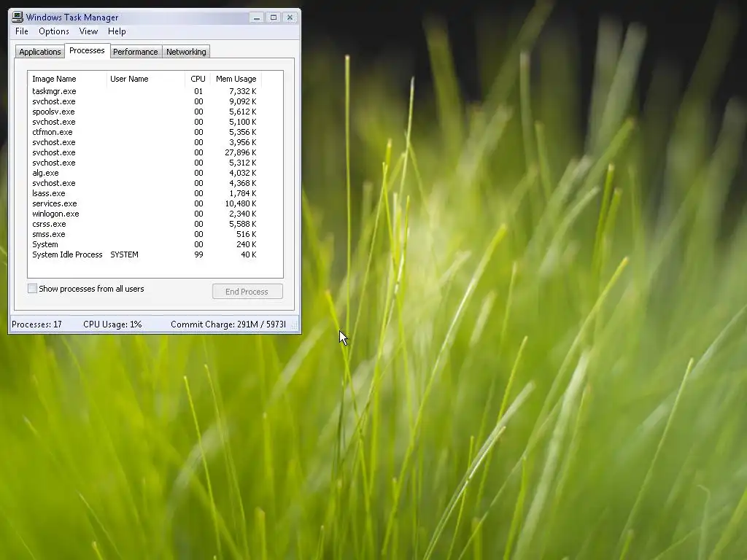Click Processes: 17 in status bar

point(36,324)
